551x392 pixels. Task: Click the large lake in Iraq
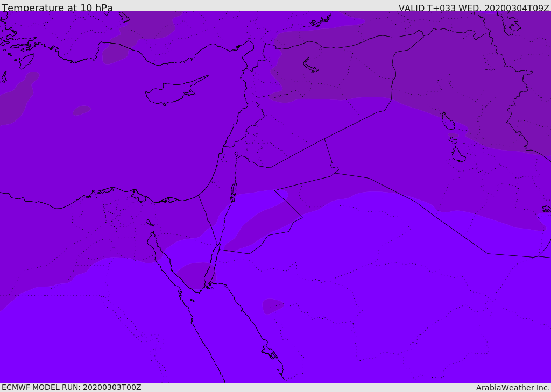coord(448,121)
